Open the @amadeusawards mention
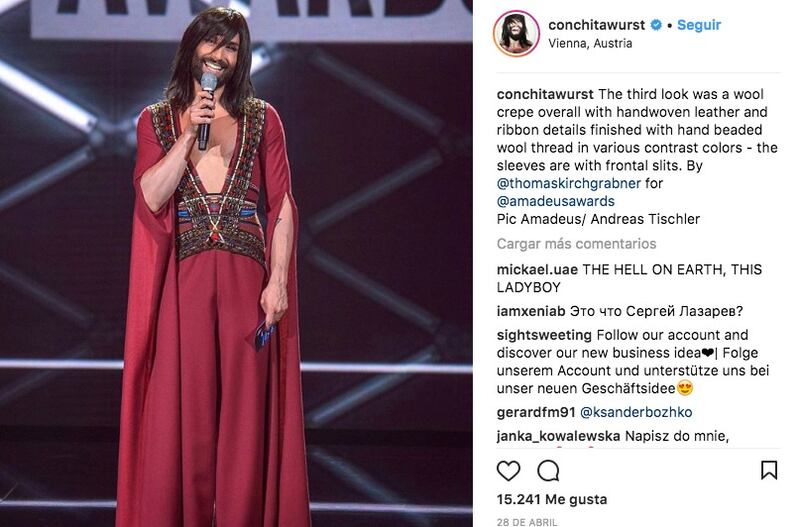800x527 pixels. (x=556, y=201)
